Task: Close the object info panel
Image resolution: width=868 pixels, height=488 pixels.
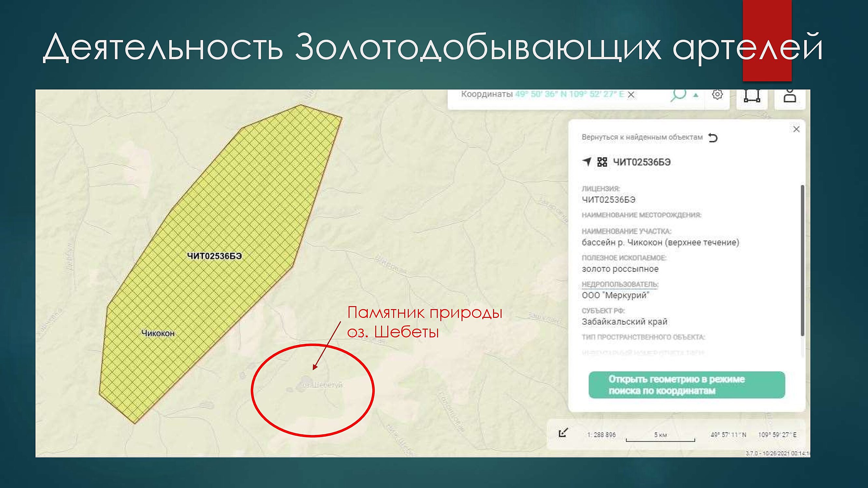Action: click(x=796, y=129)
